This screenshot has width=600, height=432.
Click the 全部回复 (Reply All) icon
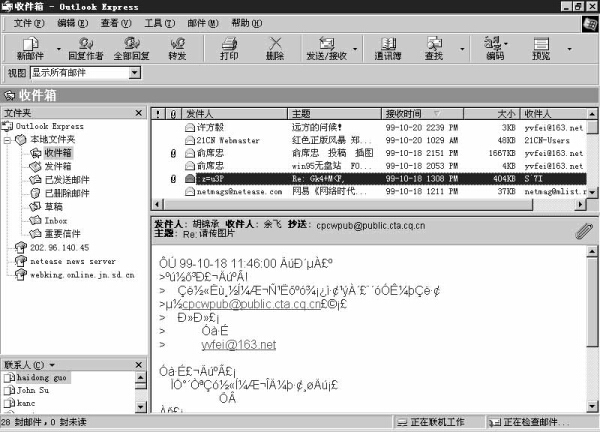131,49
